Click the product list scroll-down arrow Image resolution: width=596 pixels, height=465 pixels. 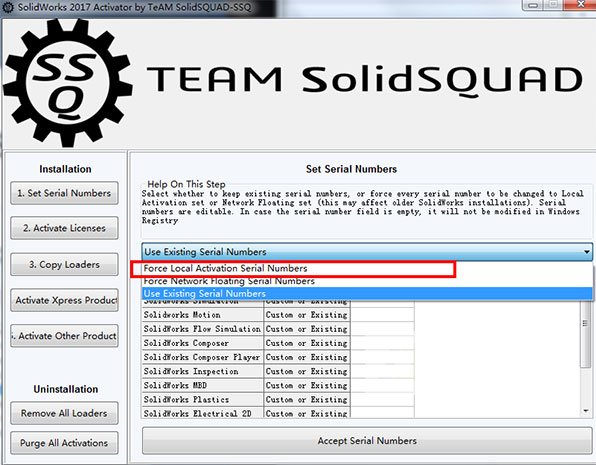[586, 411]
